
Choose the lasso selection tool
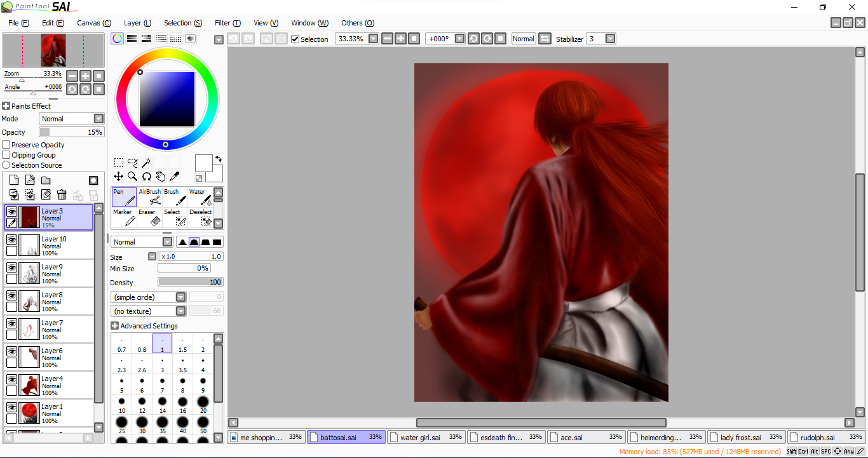pyautogui.click(x=133, y=163)
